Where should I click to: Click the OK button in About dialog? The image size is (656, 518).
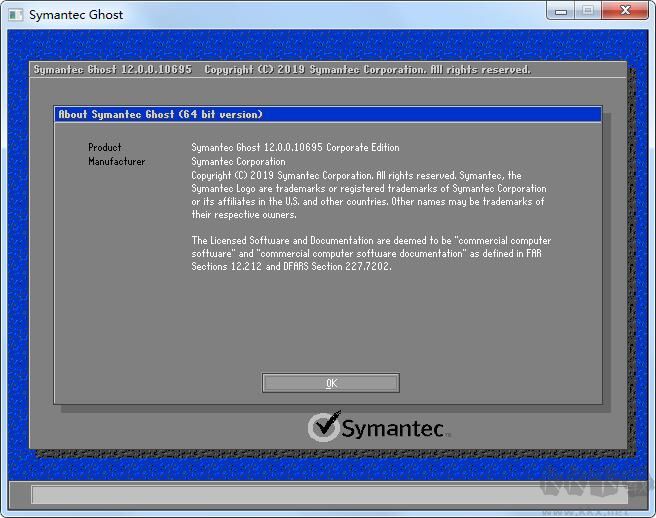click(x=331, y=383)
